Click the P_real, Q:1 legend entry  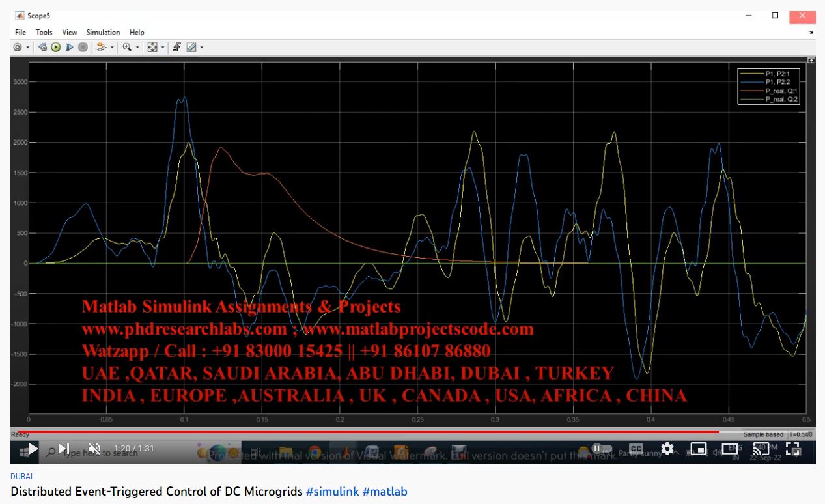(769, 91)
